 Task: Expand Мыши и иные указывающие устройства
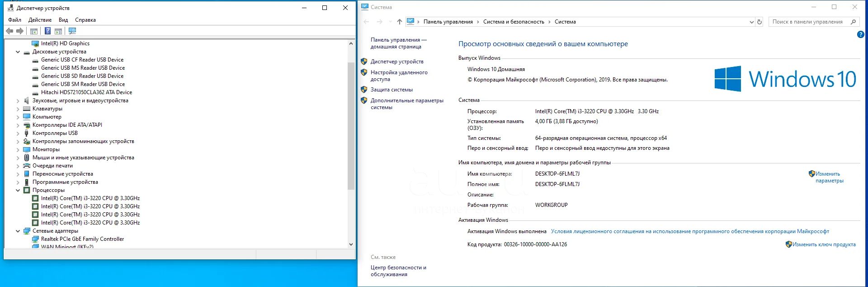18,158
